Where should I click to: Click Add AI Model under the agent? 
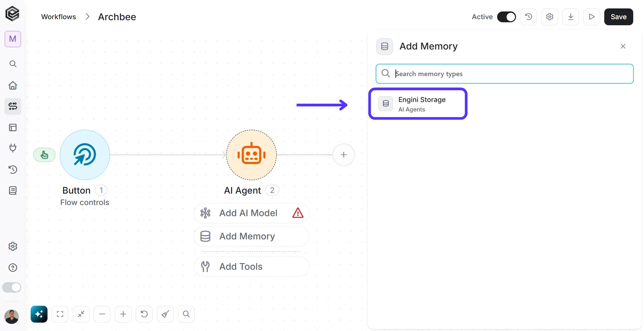[251, 213]
